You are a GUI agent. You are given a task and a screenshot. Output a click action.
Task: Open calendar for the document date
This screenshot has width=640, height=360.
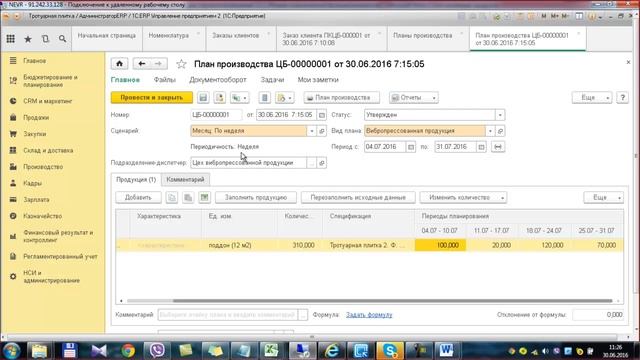322,115
